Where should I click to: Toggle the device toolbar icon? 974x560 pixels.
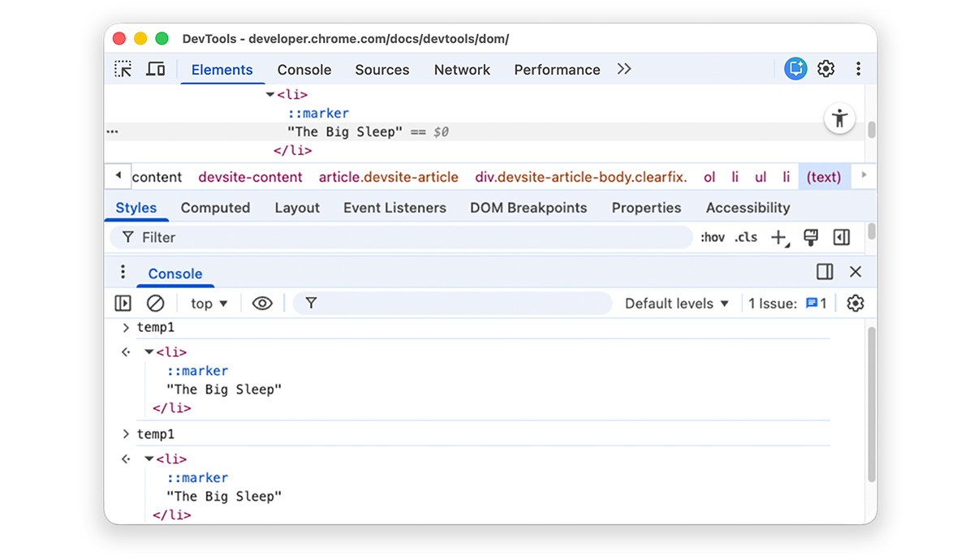(x=156, y=70)
